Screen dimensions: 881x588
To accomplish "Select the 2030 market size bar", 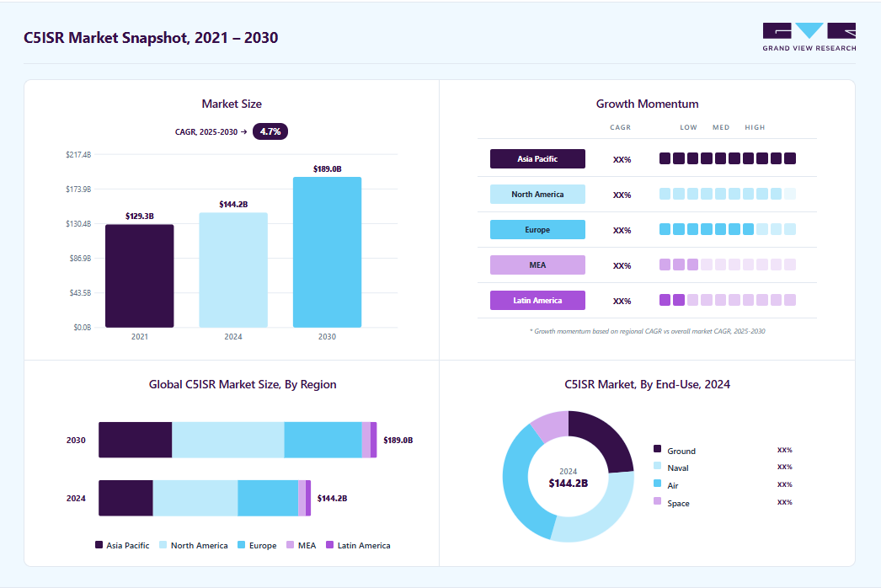I will click(x=327, y=252).
